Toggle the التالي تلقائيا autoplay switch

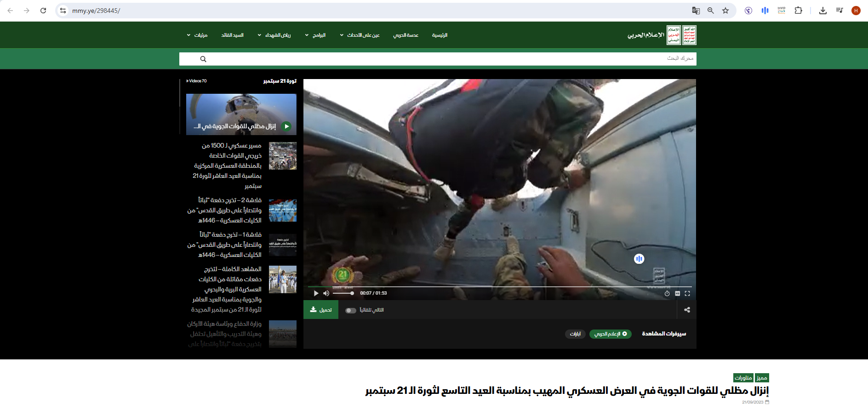351,310
